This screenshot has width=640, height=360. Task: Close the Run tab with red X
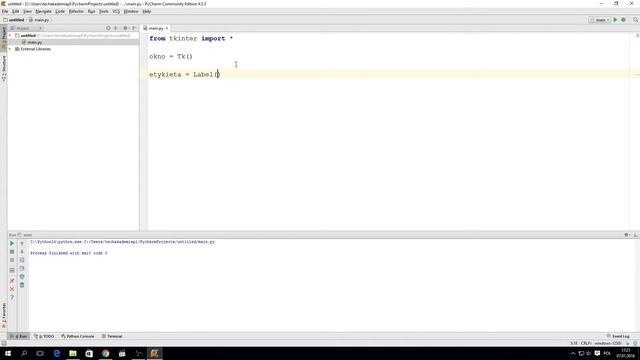pyautogui.click(x=12, y=289)
